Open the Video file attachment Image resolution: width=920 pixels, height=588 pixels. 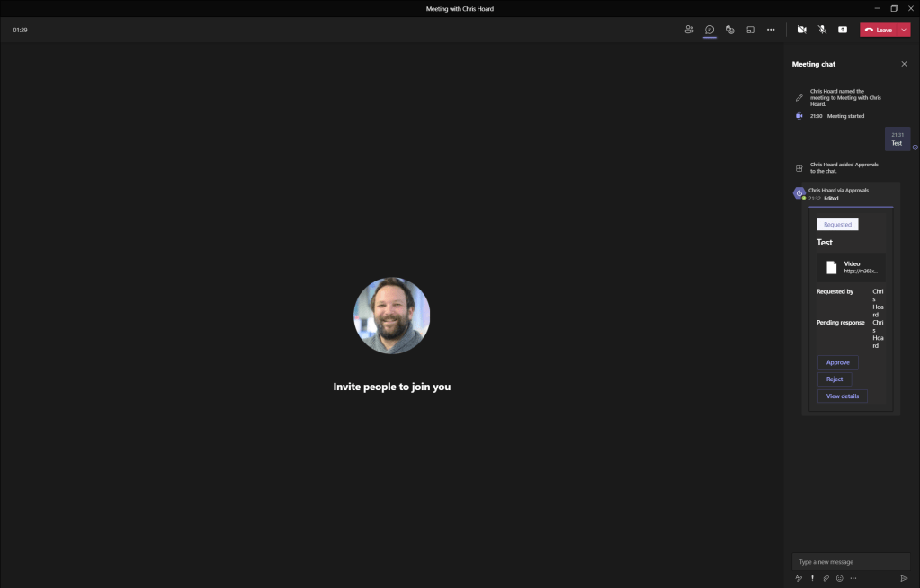tap(851, 267)
